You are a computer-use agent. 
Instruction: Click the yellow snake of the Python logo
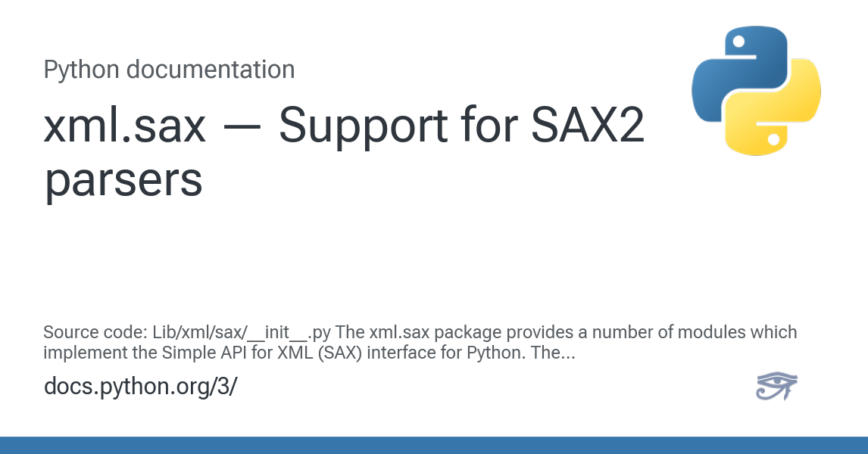784,113
